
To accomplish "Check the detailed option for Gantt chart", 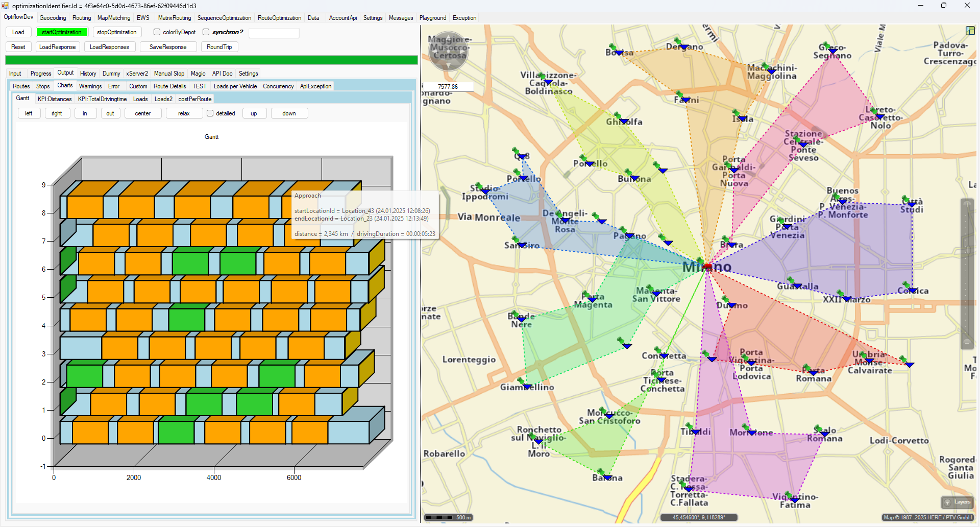I will [210, 113].
